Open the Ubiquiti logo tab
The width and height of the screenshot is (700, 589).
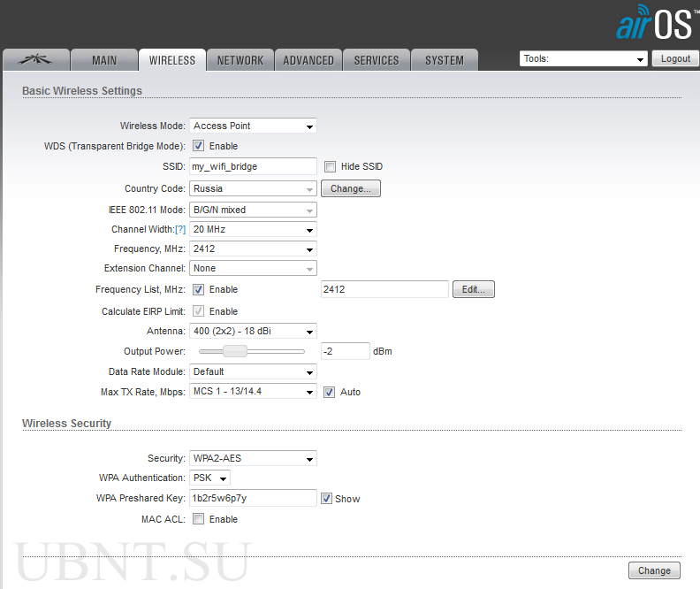pos(35,60)
